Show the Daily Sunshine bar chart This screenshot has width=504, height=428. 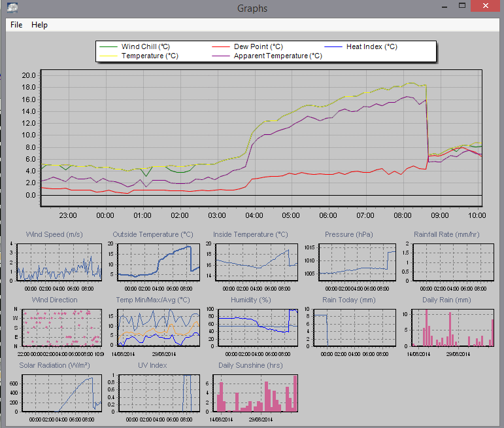(x=257, y=393)
